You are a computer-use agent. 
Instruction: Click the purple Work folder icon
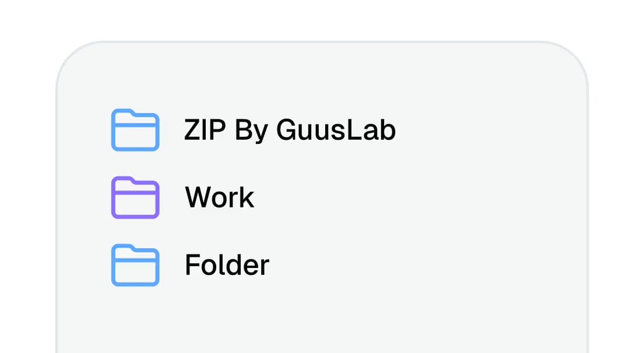[x=135, y=197]
